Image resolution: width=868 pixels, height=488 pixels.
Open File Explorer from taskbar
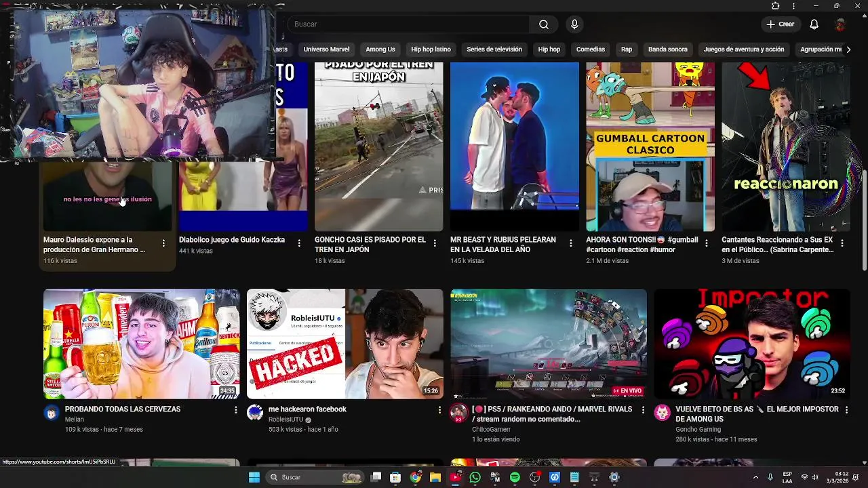point(435,477)
